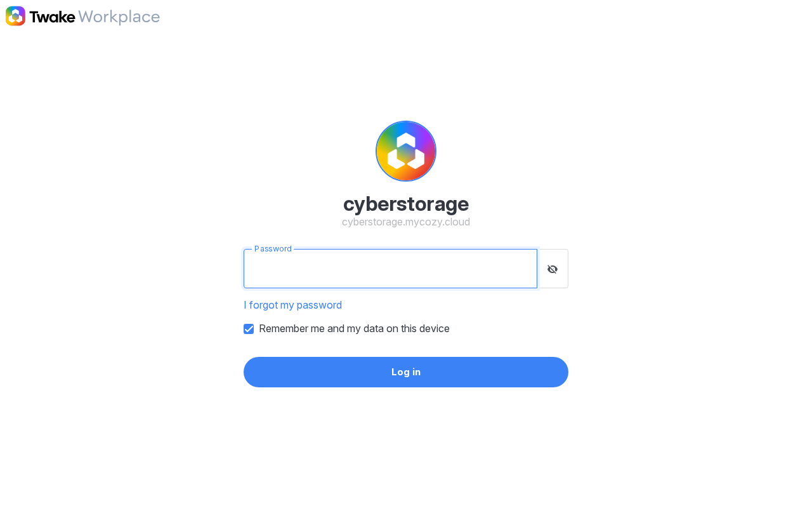Viewport: 812px width, 508px height.
Task: Click the blue rounded Log in bar
Action: (406, 372)
